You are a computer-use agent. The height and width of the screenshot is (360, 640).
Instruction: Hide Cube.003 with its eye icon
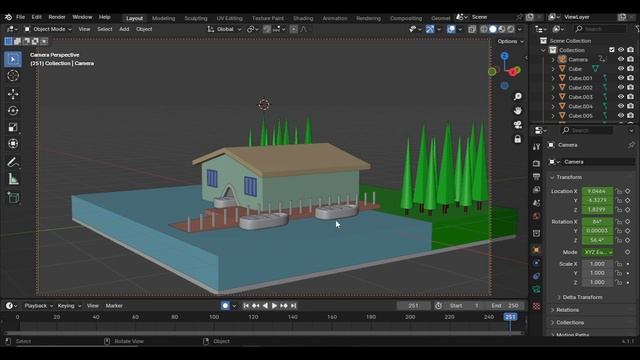[621, 97]
